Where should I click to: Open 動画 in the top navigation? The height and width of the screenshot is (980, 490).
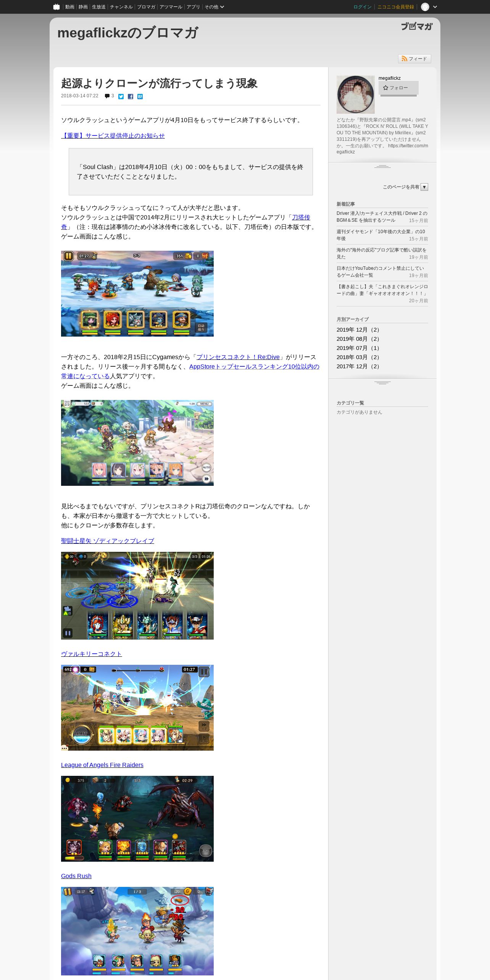pos(69,7)
